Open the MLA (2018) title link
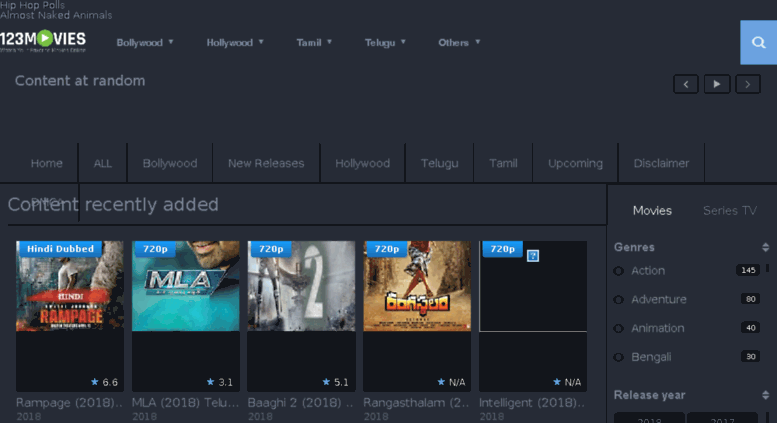The width and height of the screenshot is (777, 423). (185, 403)
